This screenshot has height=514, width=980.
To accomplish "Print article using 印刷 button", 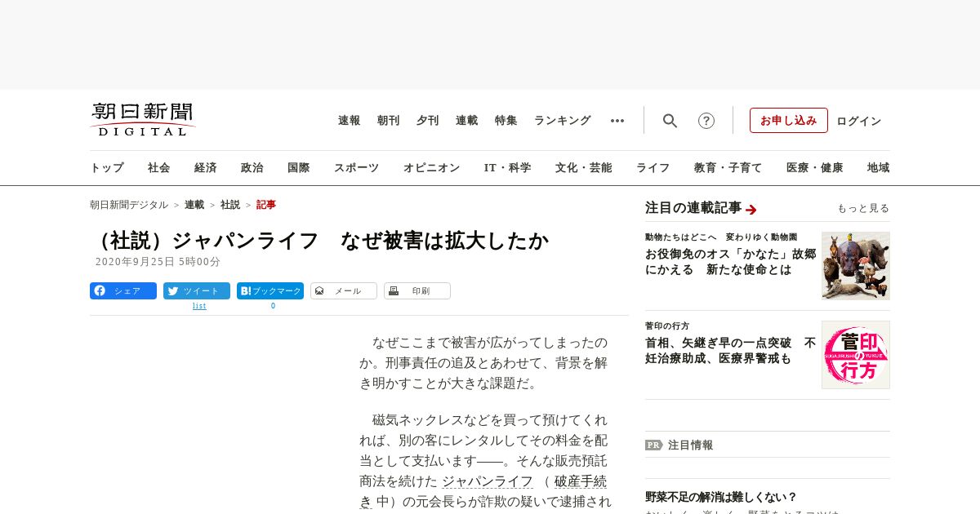I will click(417, 290).
